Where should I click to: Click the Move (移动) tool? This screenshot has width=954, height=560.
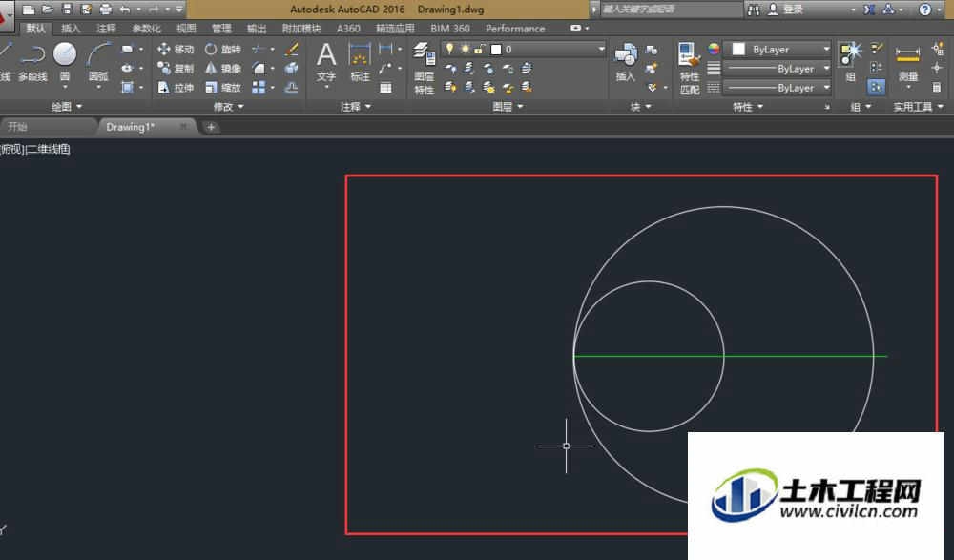[x=176, y=50]
